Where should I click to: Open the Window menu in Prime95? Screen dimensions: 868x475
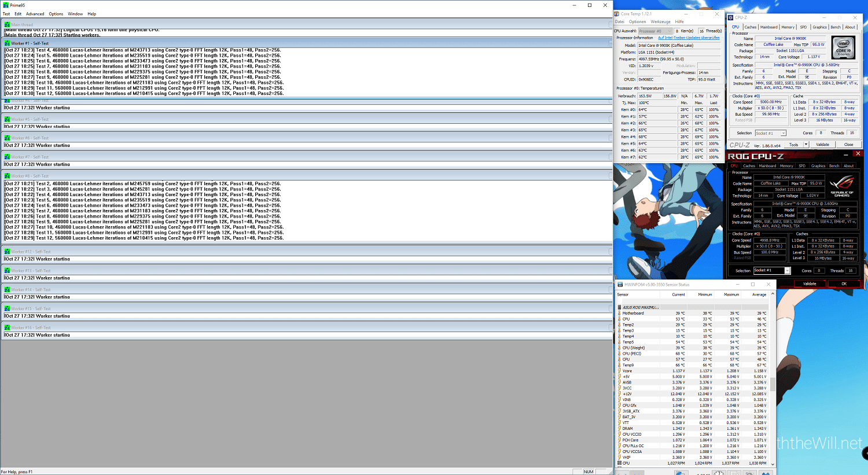point(75,14)
